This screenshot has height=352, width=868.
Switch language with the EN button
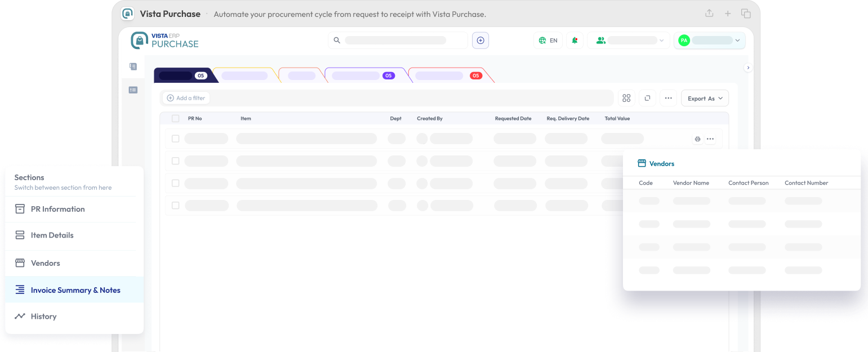click(548, 41)
